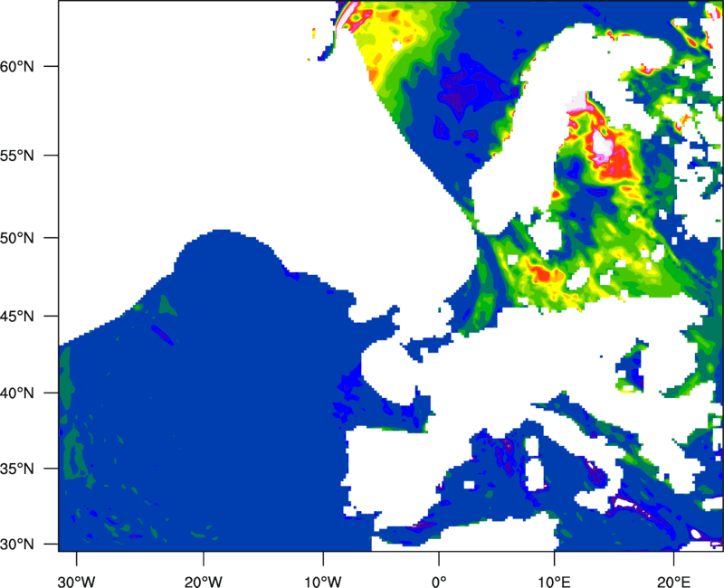
Task: Click the 10°E longitude label
Action: (554, 582)
